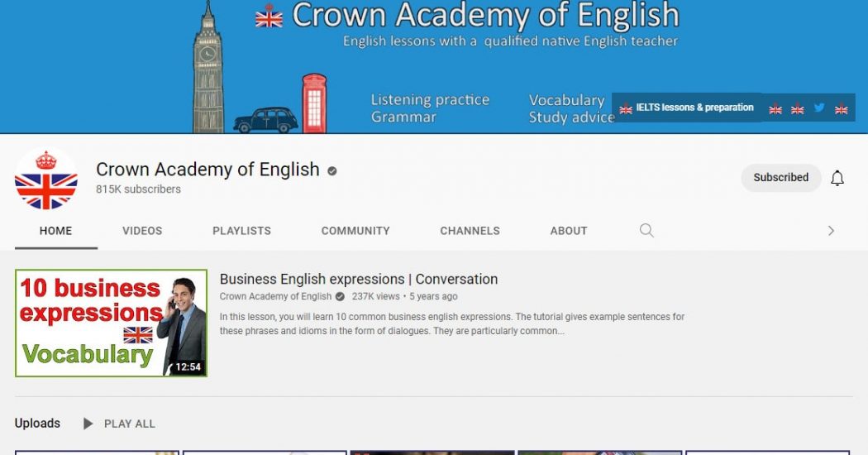Click the Uploads section heading
The image size is (868, 455).
pyautogui.click(x=37, y=424)
